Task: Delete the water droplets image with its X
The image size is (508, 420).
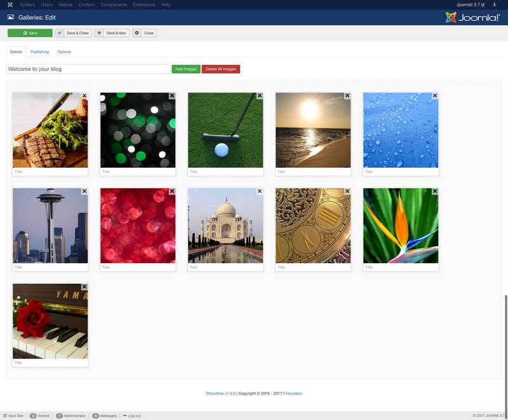Action: (435, 95)
